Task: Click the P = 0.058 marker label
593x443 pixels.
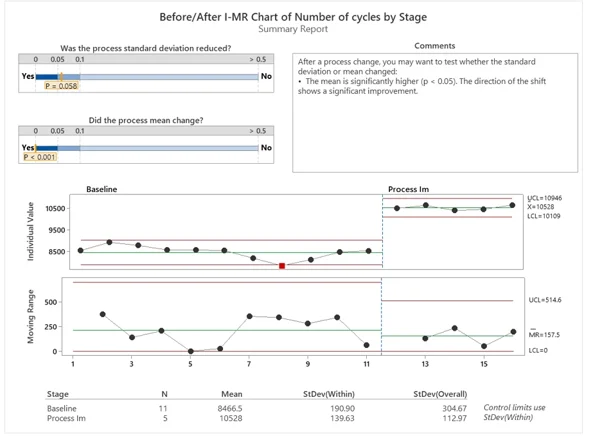Action: 61,86
